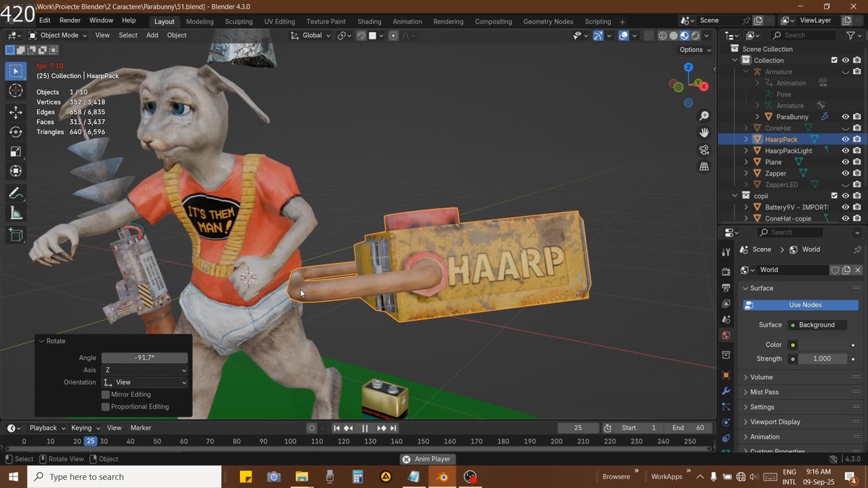Switch to wireframe viewport shading
Viewport: 868px width, 488px height.
click(663, 35)
